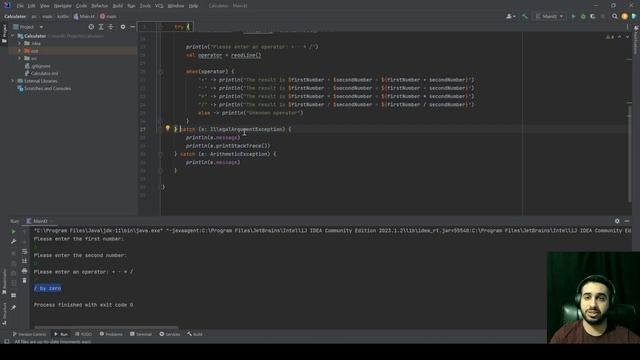Select .gitignore file in tree
The image size is (640, 360).
(x=38, y=66)
